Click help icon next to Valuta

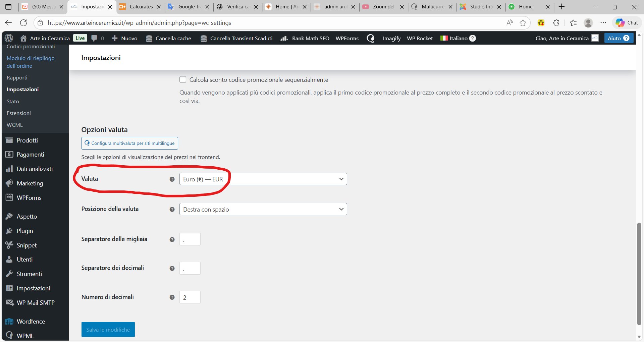(172, 179)
